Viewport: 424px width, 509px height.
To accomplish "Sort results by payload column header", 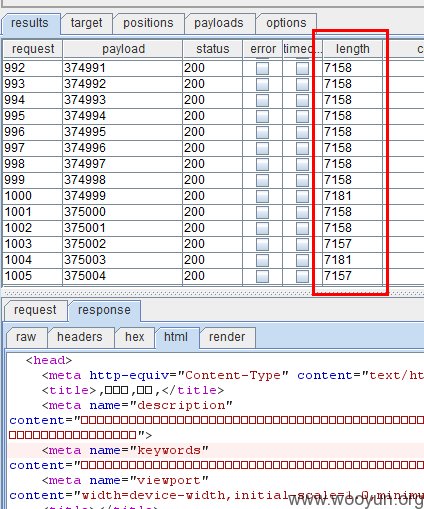I will [123, 49].
